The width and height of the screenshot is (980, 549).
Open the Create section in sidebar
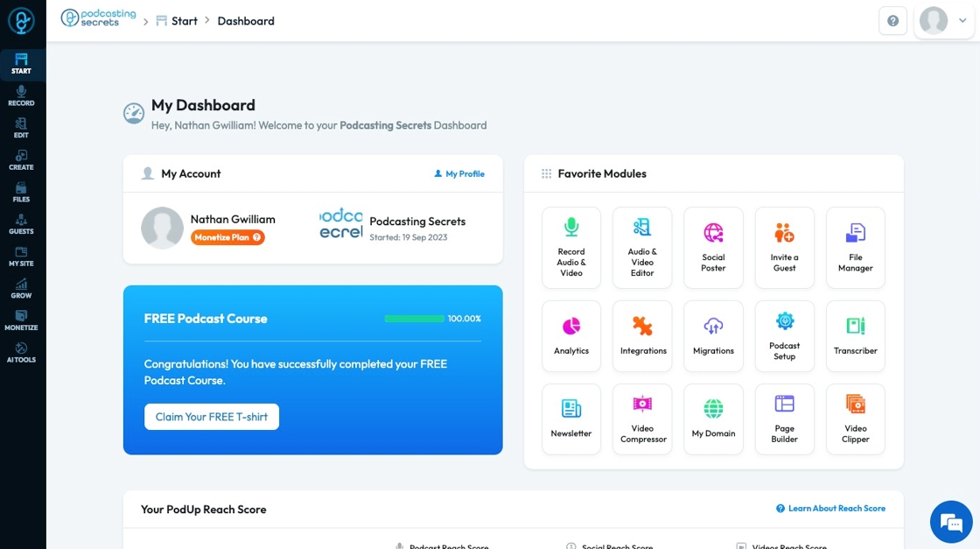pyautogui.click(x=21, y=161)
